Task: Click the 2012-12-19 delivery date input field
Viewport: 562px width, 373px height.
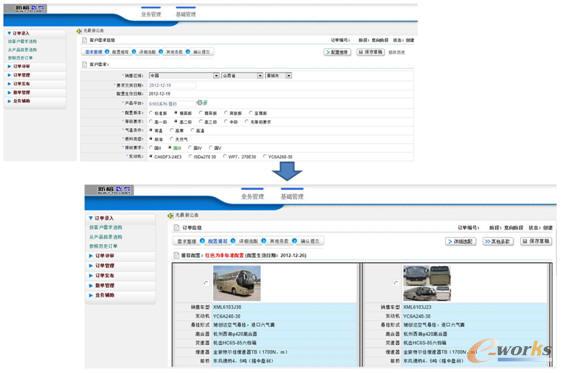Action: pyautogui.click(x=172, y=85)
